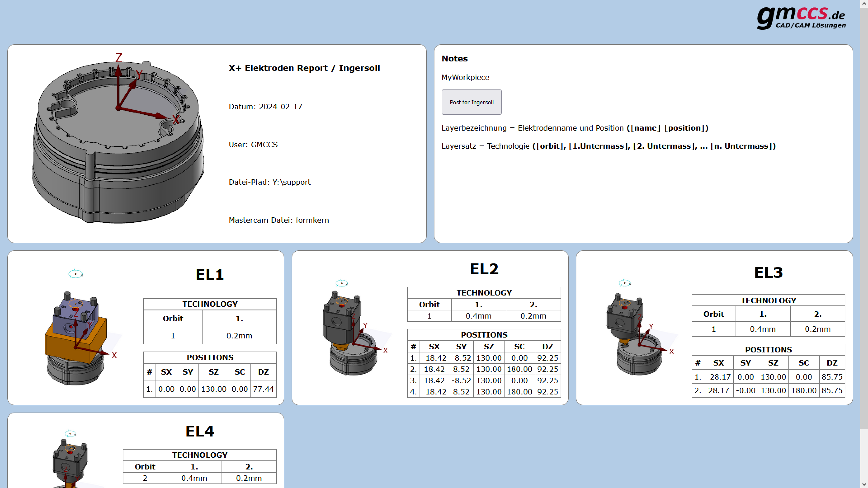Screen dimensions: 868x488
Task: Click DZ value 77.44 in EL1 table
Action: pyautogui.click(x=263, y=389)
